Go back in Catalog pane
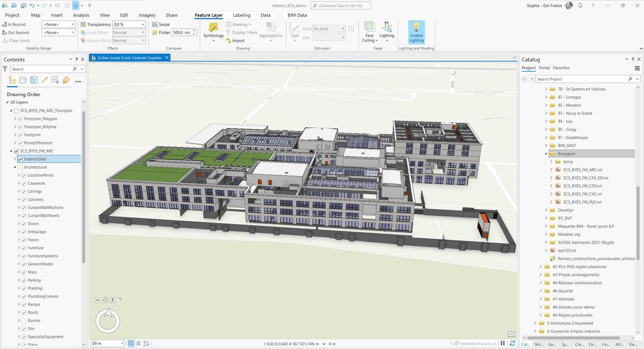 [524, 79]
